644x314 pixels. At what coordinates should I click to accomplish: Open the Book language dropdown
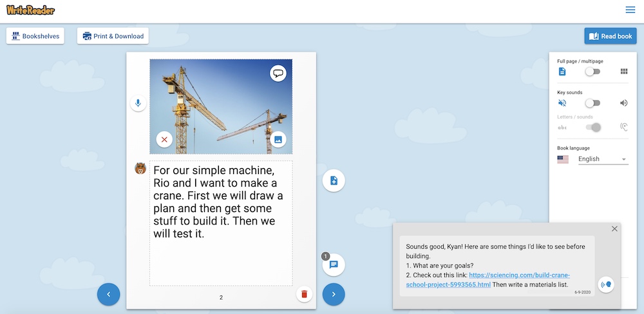(x=603, y=159)
